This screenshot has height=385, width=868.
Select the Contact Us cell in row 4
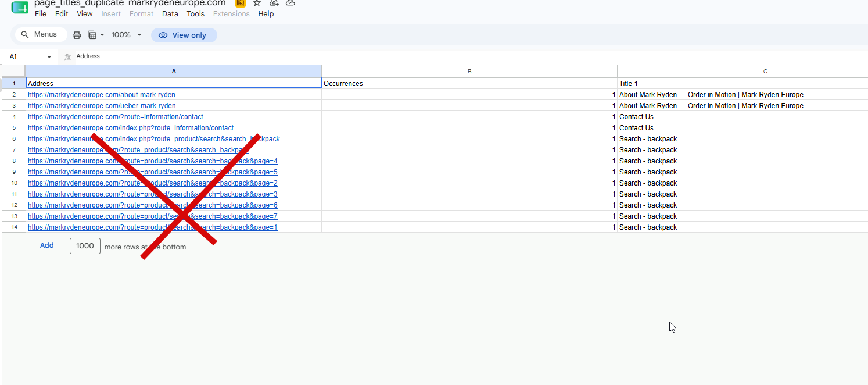click(x=743, y=117)
